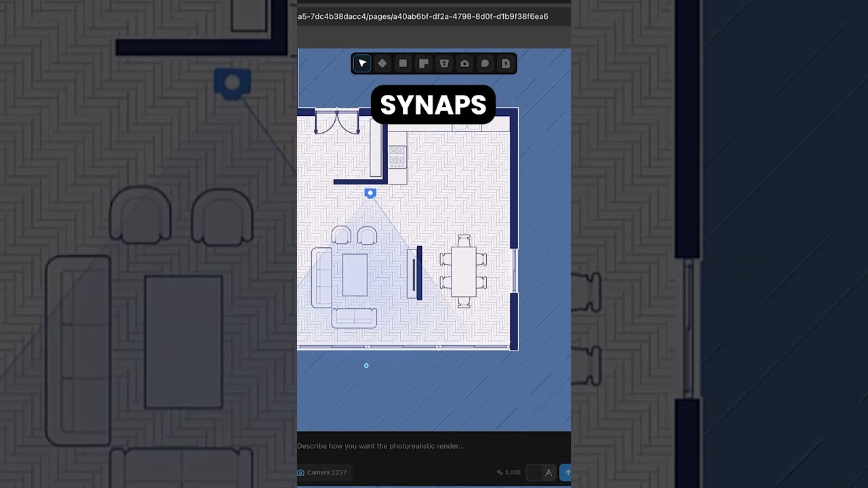View the 3,020 credits balance

(509, 472)
